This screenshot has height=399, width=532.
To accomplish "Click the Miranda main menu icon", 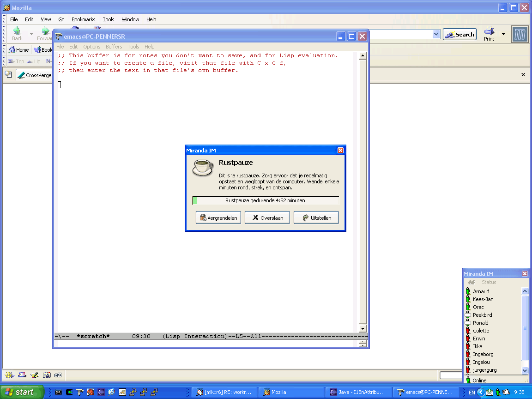I will click(x=471, y=282).
